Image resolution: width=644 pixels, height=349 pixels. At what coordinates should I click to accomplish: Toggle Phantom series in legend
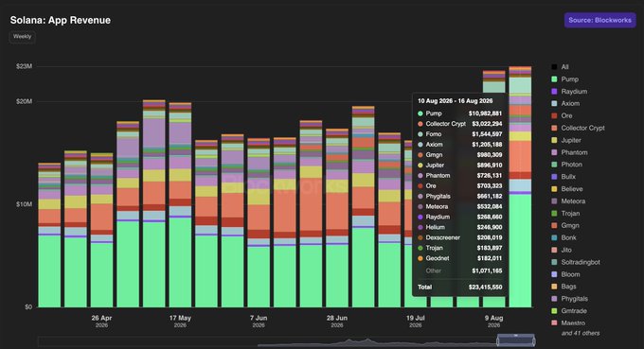(x=569, y=152)
